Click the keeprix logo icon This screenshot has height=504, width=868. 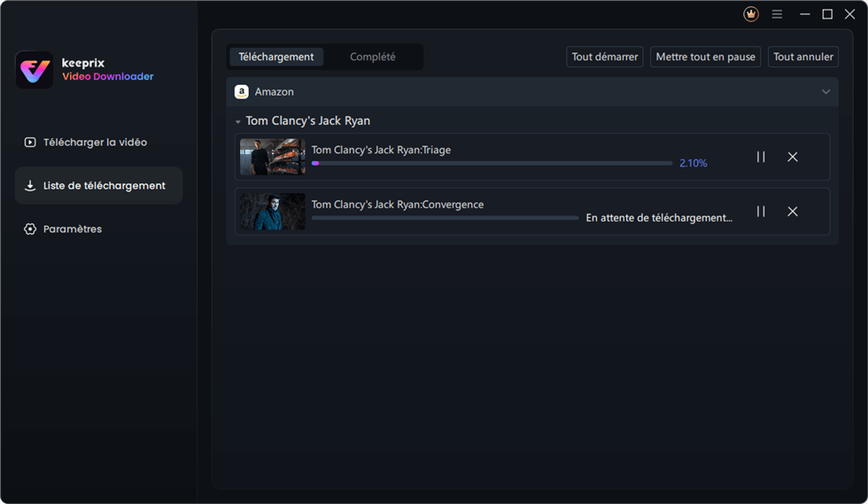(x=35, y=70)
